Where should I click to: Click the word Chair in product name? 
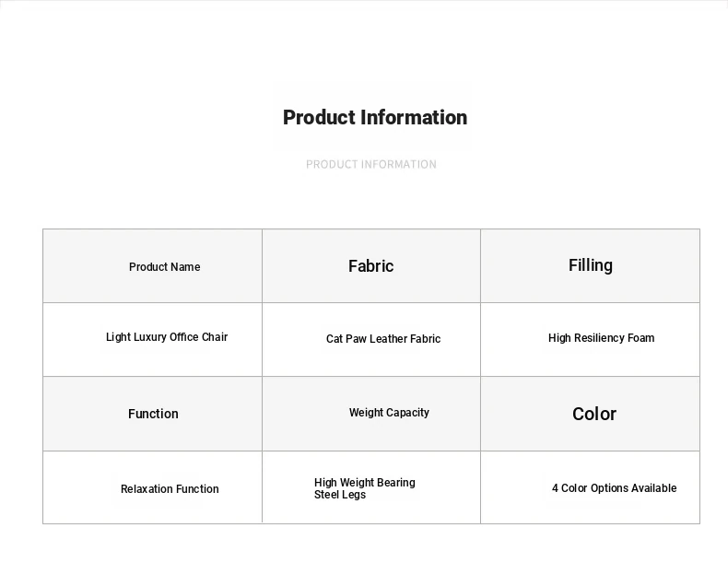pos(215,337)
